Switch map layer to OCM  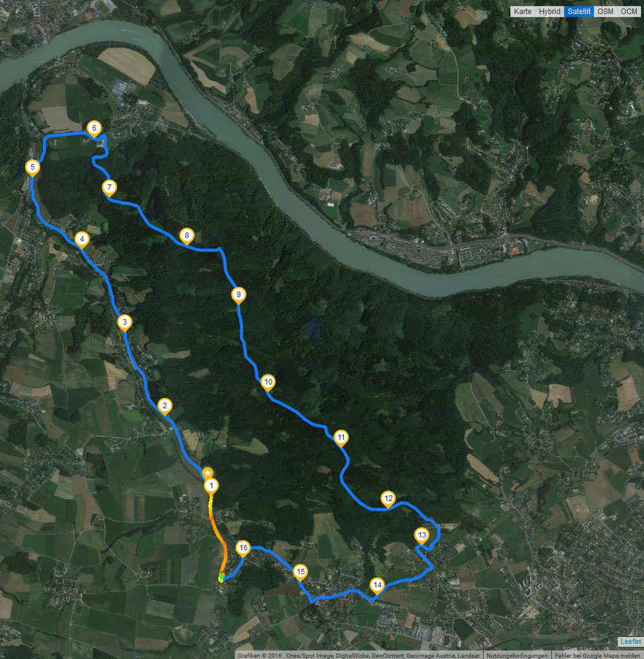coord(629,12)
